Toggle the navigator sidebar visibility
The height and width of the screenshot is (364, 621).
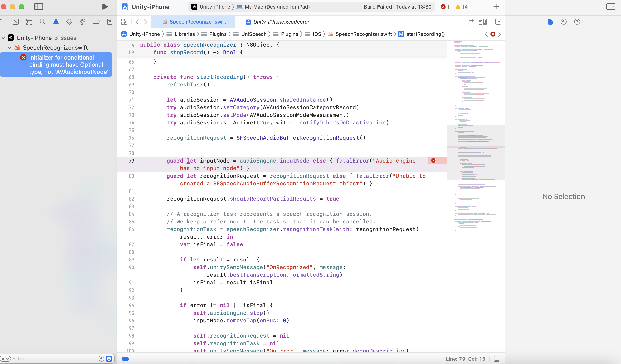coord(39,7)
